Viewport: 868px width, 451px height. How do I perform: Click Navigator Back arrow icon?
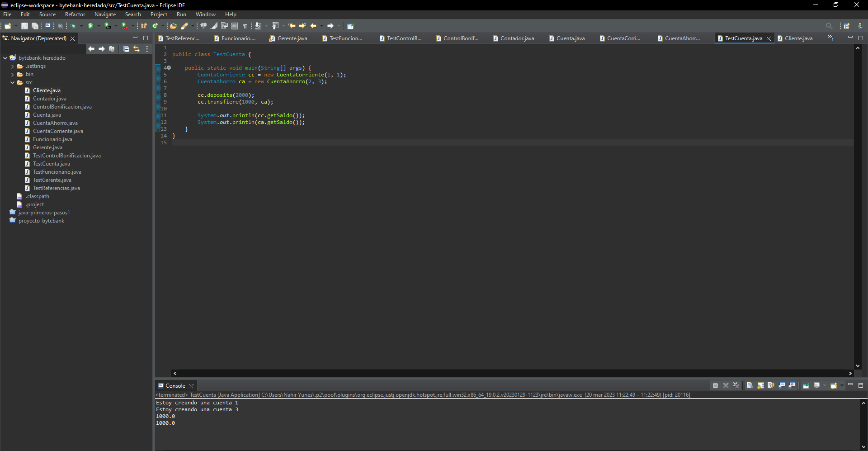pyautogui.click(x=91, y=49)
